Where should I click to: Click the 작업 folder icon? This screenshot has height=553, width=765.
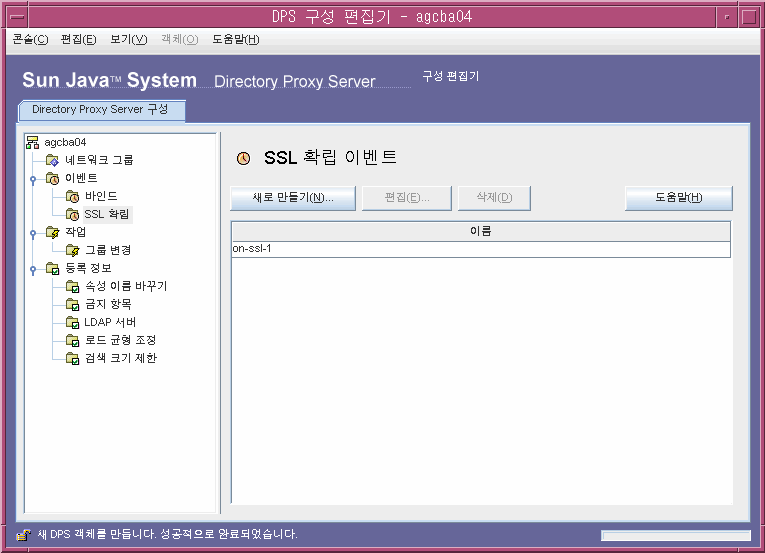[52, 232]
